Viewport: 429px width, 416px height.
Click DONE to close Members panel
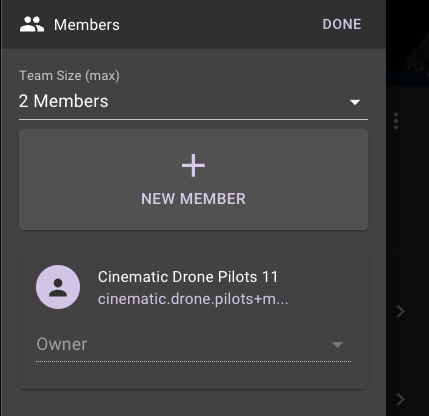pos(342,24)
